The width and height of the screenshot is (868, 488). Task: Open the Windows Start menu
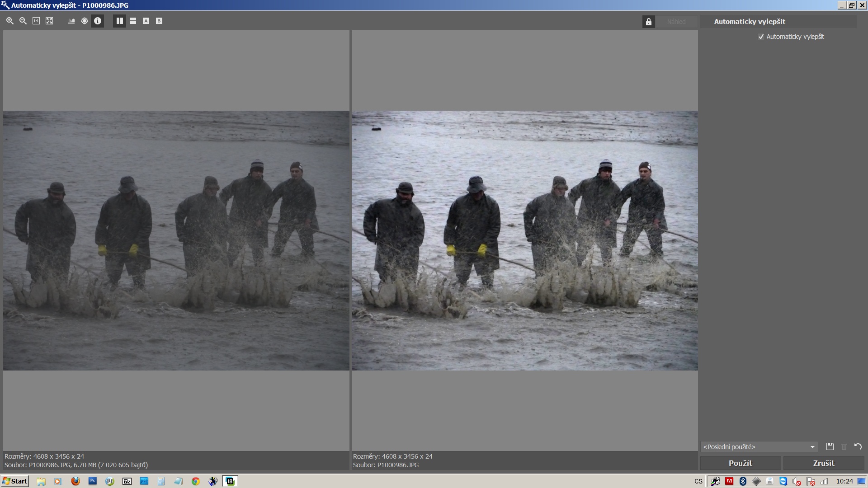pos(15,481)
